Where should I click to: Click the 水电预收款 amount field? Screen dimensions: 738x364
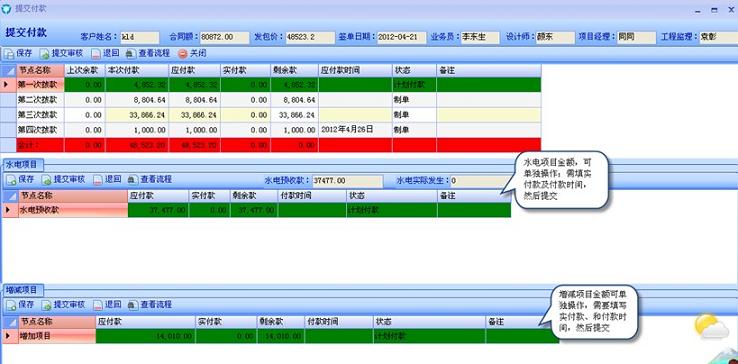[348, 181]
